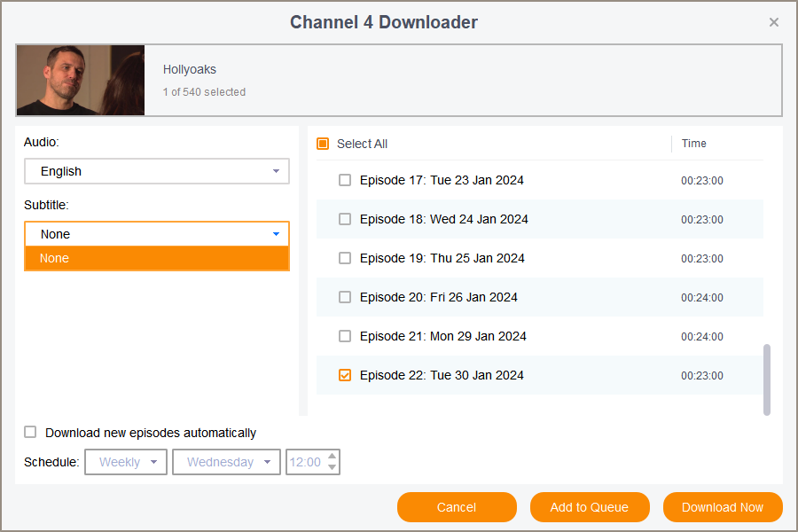798x532 pixels.
Task: Select Episode 20 Fri 26 Jan checkbox
Action: [x=345, y=297]
